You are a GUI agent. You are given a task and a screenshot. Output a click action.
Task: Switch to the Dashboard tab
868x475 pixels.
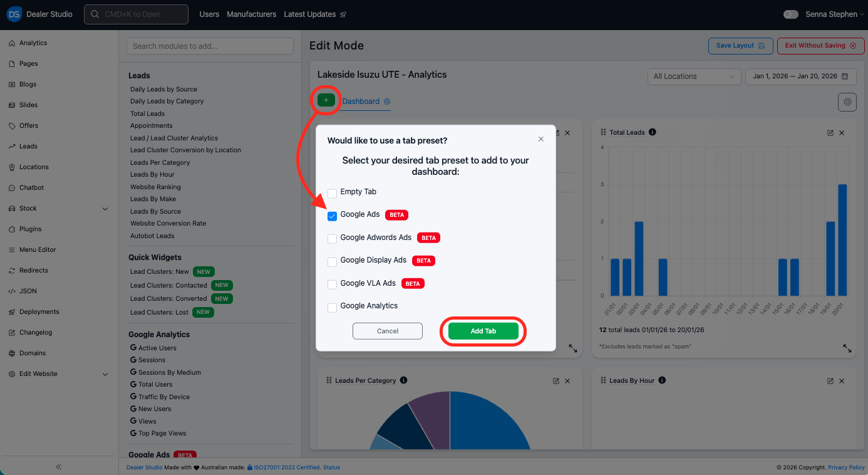(361, 102)
